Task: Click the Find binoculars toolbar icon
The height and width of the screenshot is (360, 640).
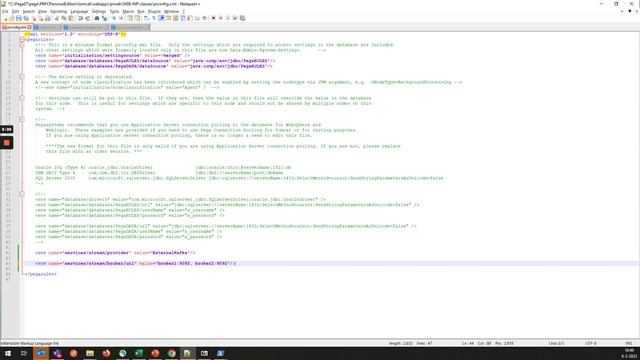Action: (97, 18)
